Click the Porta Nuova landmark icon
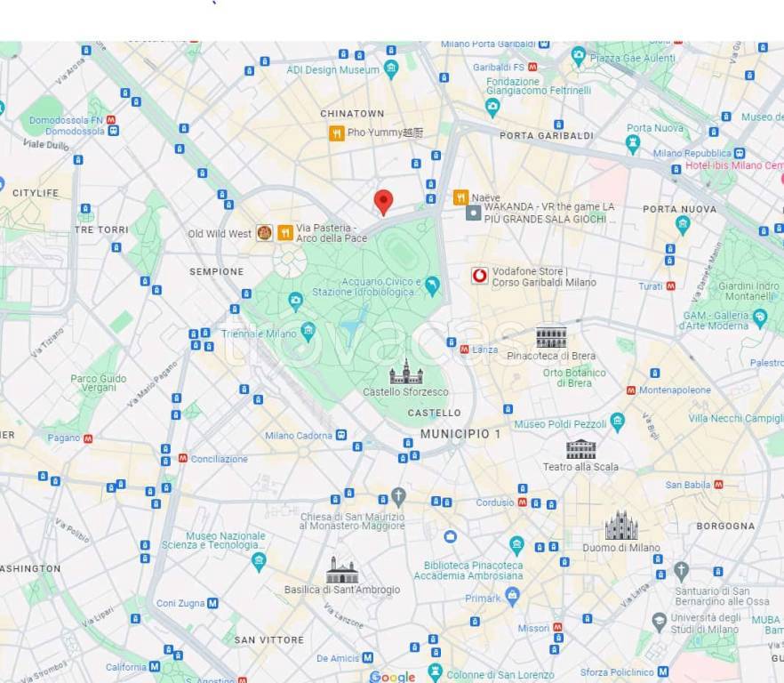784x683 pixels. click(633, 144)
